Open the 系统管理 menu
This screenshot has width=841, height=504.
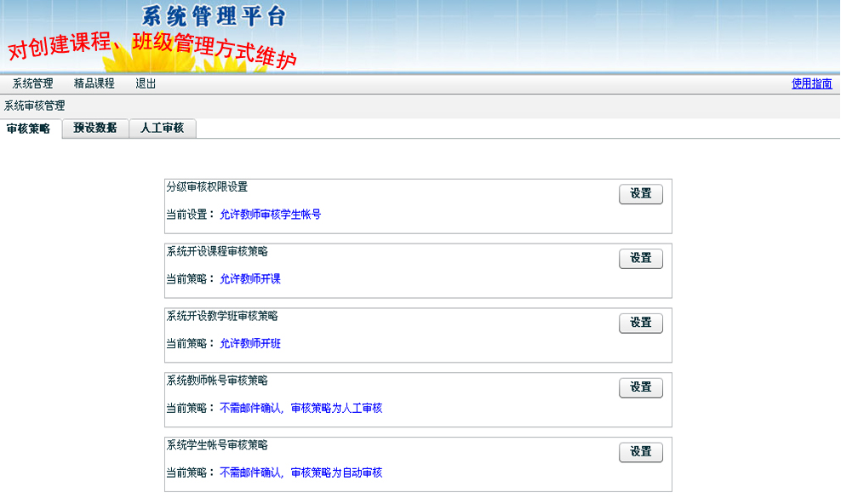[x=32, y=83]
